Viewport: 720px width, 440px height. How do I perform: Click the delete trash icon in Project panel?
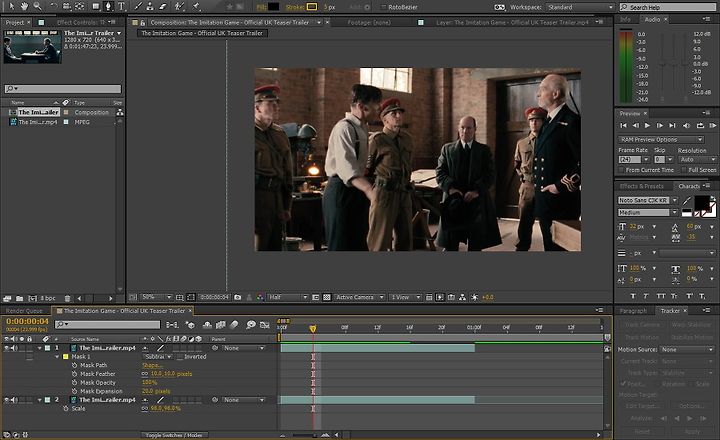coord(68,298)
